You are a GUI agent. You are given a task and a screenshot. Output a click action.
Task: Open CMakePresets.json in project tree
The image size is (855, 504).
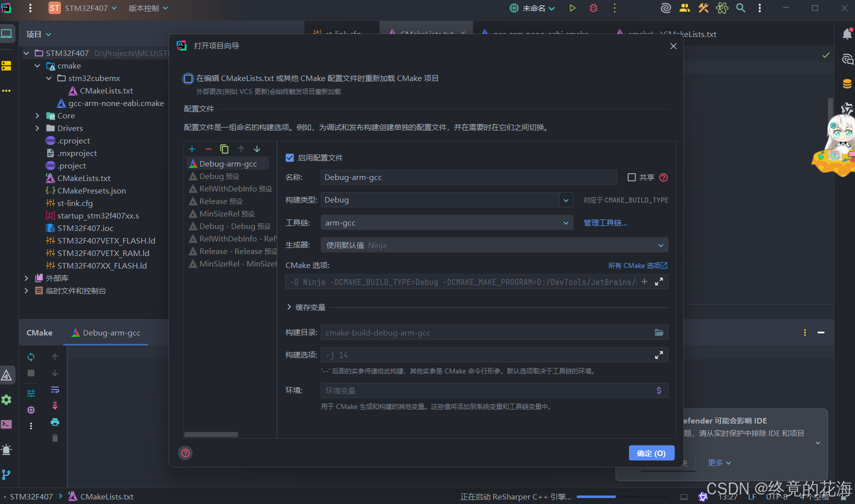(91, 191)
